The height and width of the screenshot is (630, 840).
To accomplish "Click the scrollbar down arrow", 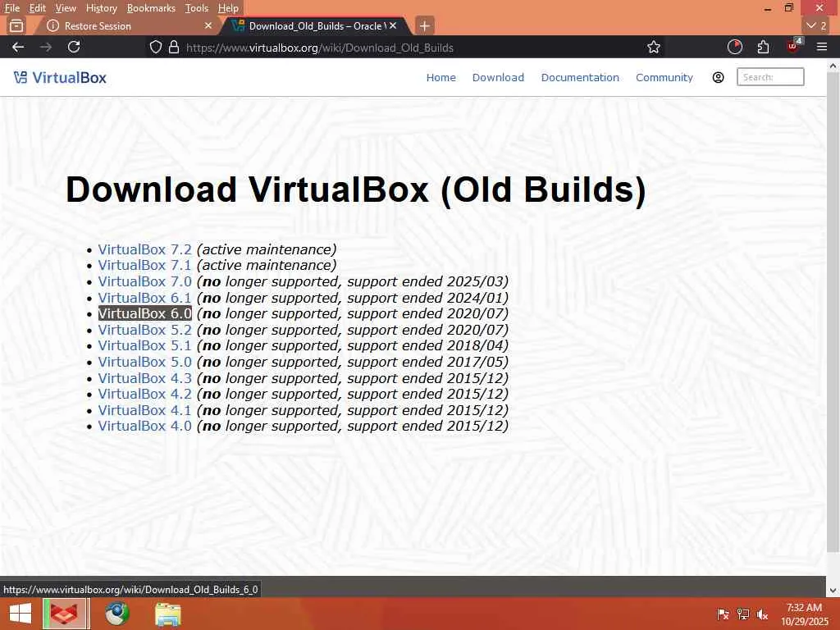I will tap(833, 590).
